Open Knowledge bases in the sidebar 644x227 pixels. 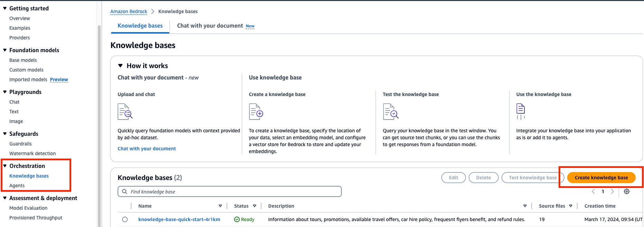29,176
